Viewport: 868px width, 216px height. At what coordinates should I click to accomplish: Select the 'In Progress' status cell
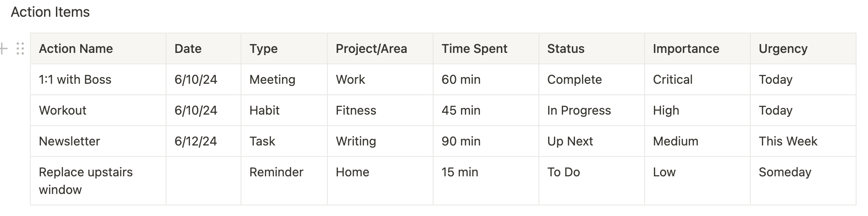(x=592, y=110)
